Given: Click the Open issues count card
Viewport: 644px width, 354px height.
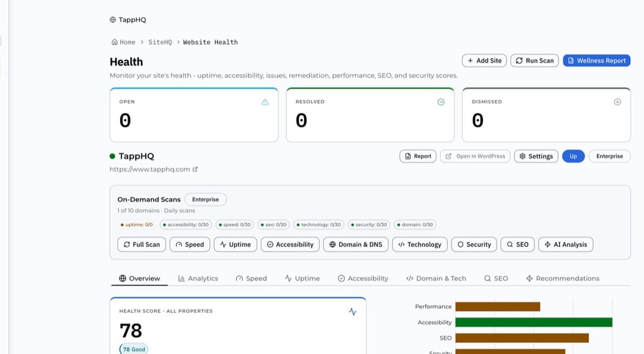Looking at the screenshot, I should click(194, 115).
